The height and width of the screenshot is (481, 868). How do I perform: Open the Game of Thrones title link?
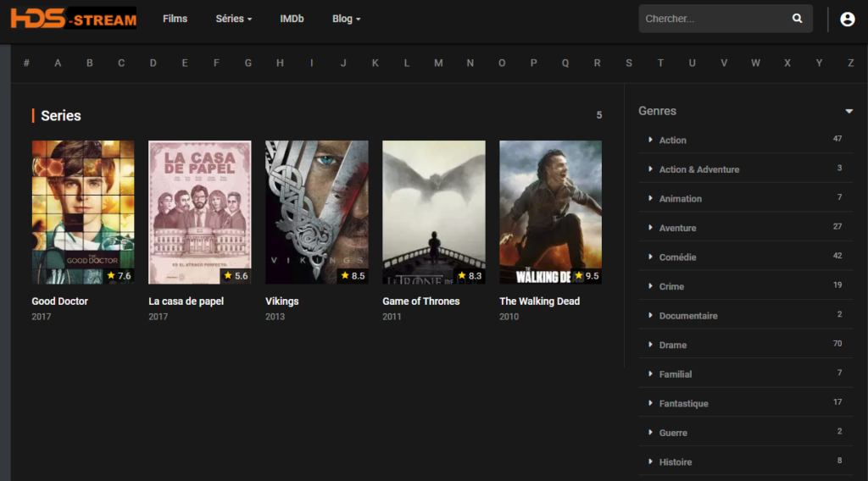pos(420,301)
